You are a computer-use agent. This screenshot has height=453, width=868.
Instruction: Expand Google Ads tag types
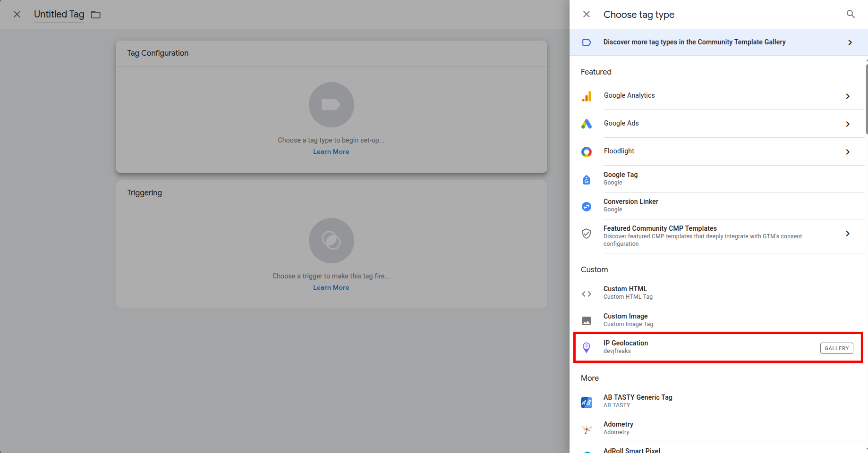(848, 124)
